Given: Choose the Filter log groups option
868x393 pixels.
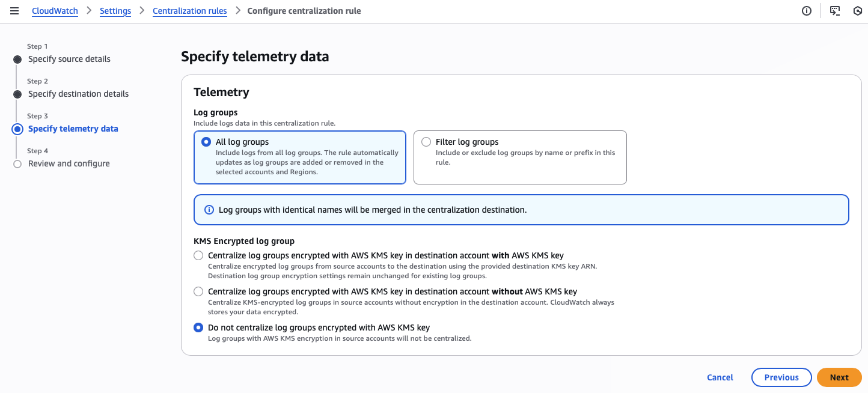Looking at the screenshot, I should click(x=426, y=142).
